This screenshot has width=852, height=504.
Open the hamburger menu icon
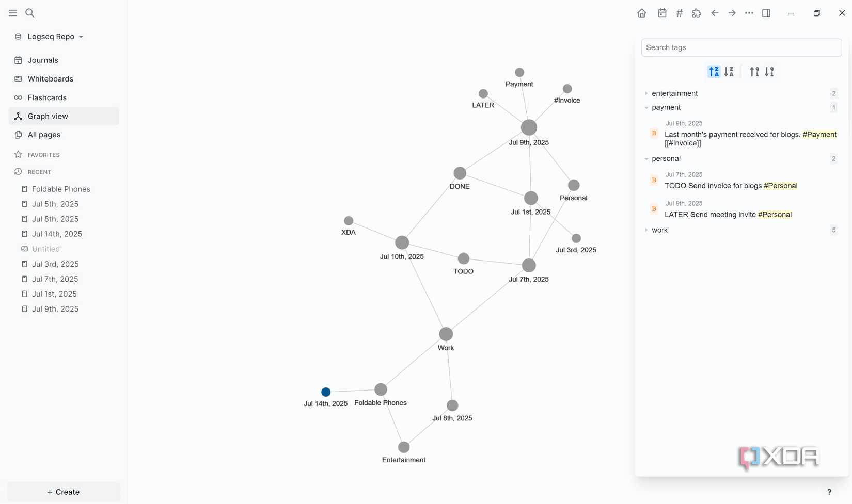[12, 13]
